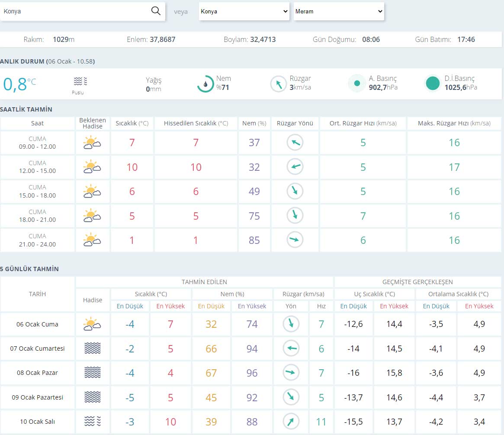Click the TAHMİN EDİLEN header
This screenshot has width=504, height=435.
point(205,282)
